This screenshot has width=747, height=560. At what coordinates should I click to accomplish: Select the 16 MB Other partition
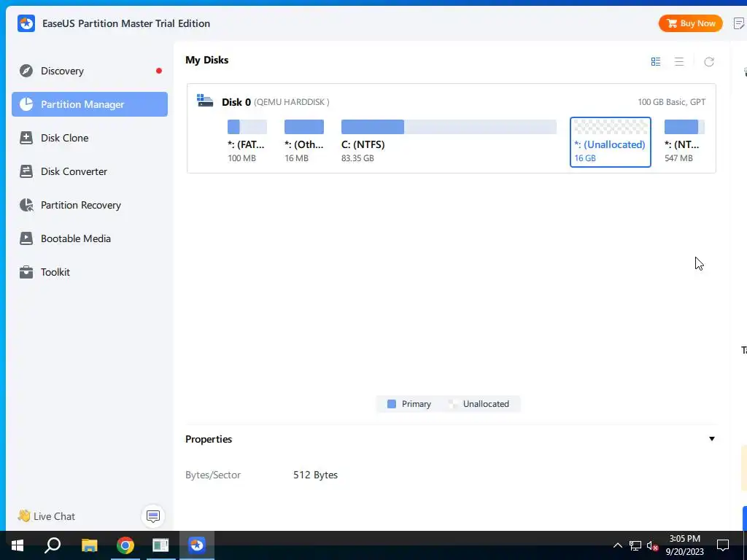point(304,141)
